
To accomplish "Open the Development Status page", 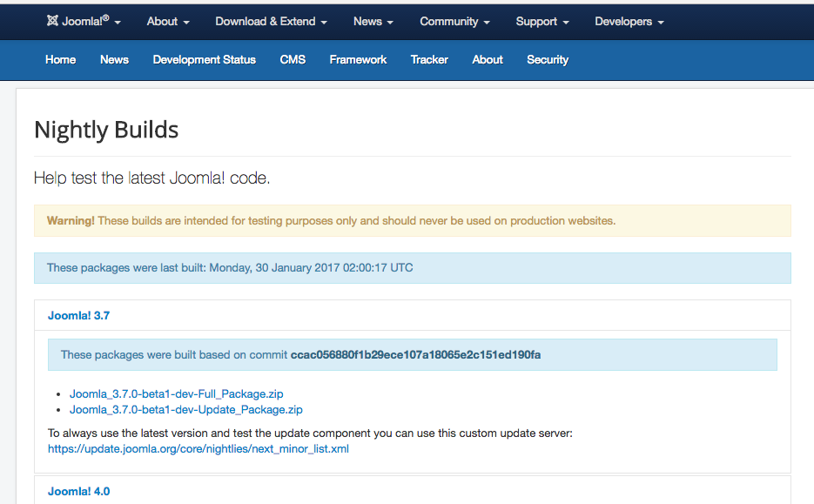I will point(204,60).
